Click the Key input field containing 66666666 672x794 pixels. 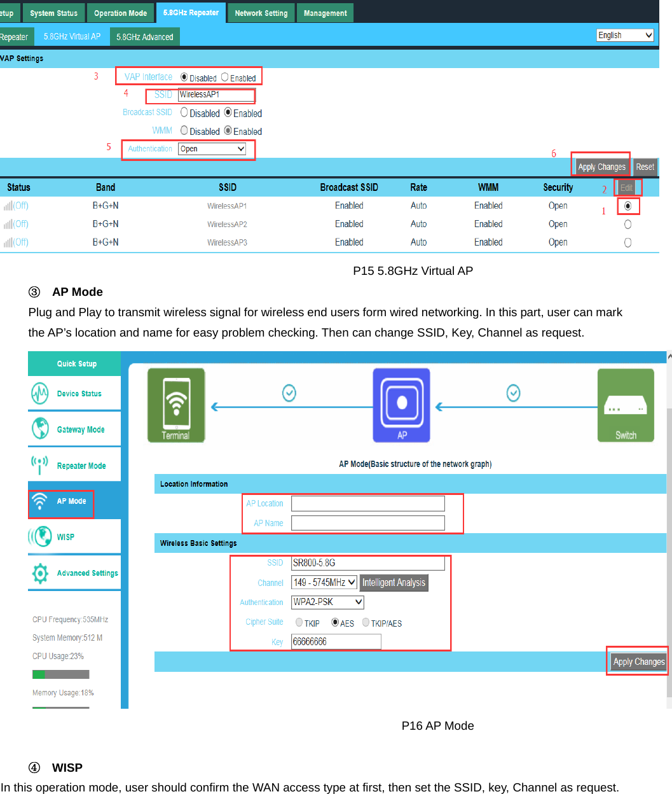tap(336, 642)
